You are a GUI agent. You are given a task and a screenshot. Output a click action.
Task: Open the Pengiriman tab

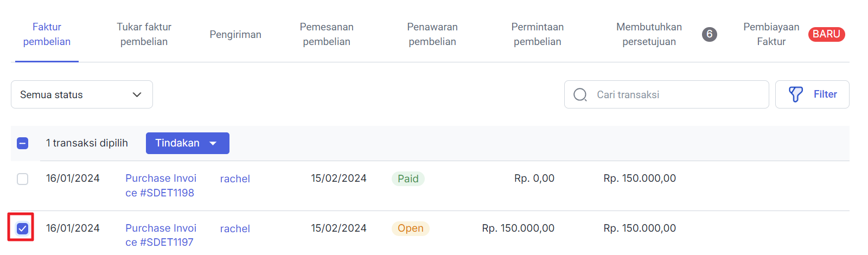coord(235,34)
